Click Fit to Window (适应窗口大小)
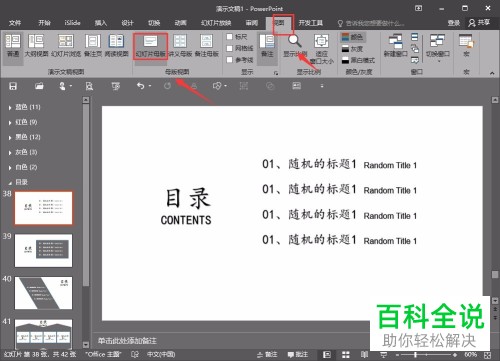500x361 pixels. [x=321, y=49]
